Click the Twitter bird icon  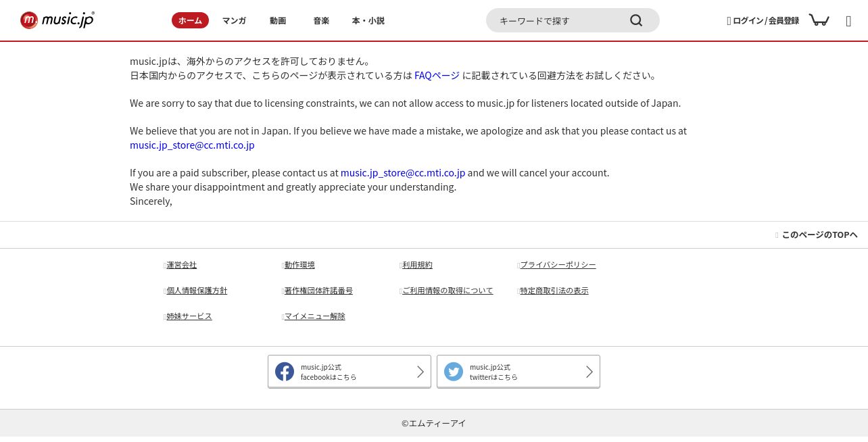click(x=454, y=372)
